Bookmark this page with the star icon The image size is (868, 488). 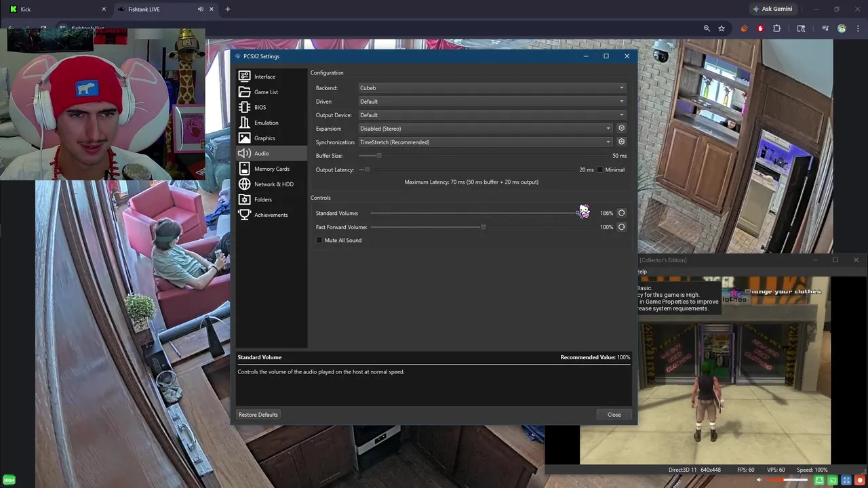coord(722,28)
